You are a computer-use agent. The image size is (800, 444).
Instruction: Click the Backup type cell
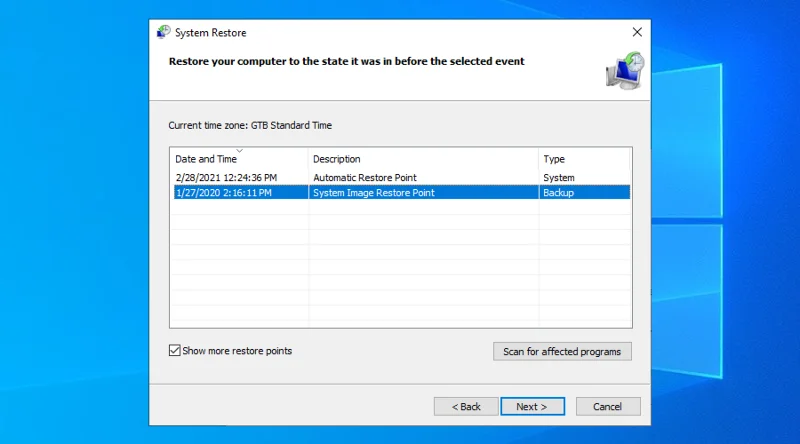(558, 192)
